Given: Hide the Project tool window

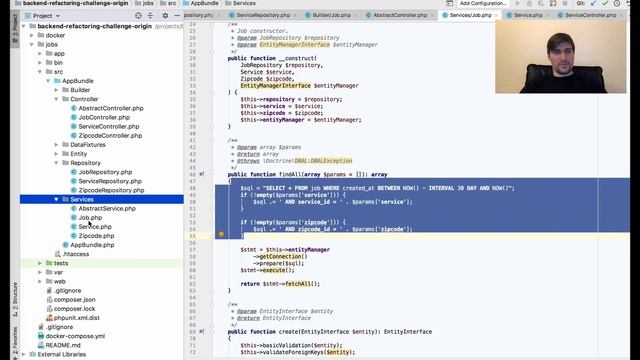Looking at the screenshot, I should click(177, 16).
